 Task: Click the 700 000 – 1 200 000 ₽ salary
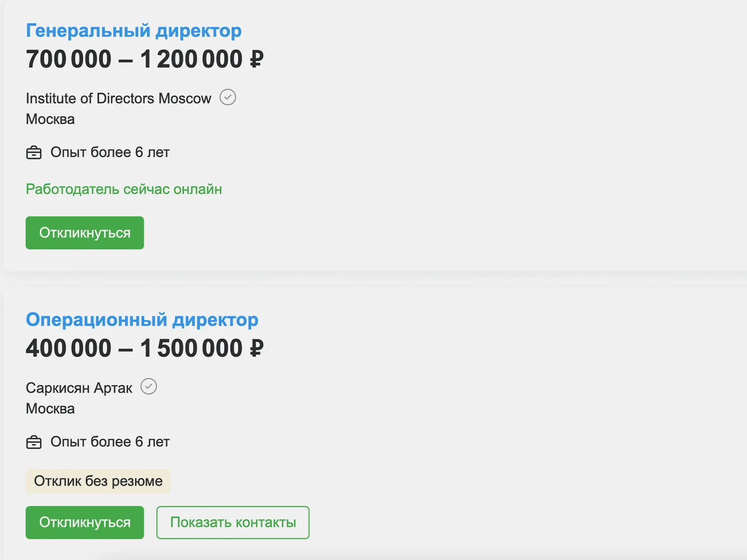pyautogui.click(x=144, y=59)
